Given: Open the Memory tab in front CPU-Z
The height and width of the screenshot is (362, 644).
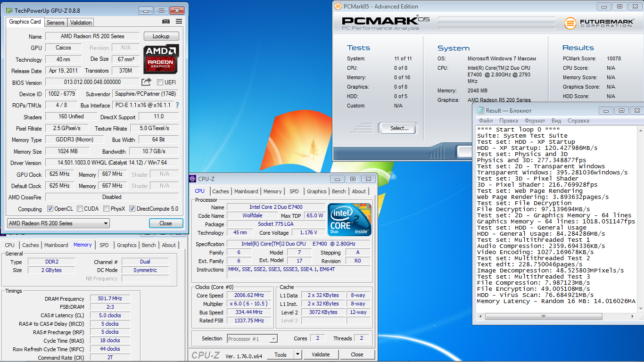Looking at the screenshot, I should [x=272, y=191].
